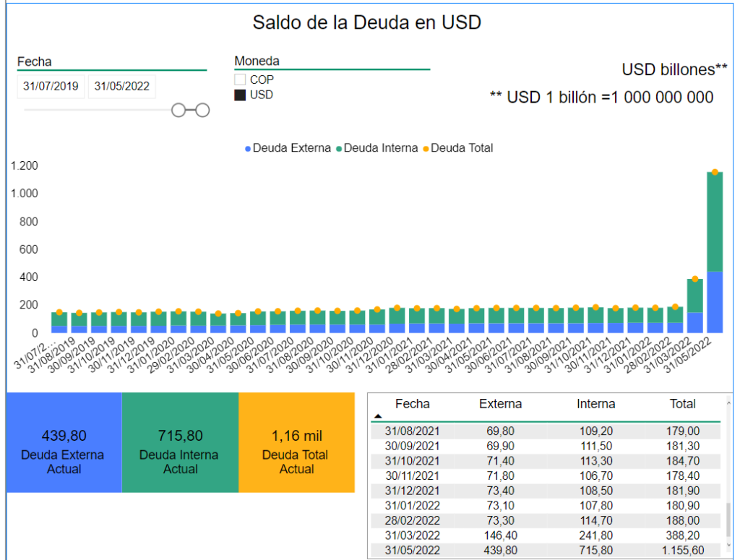This screenshot has height=560, width=740.
Task: Toggle the USD currency checkbox
Action: tap(240, 95)
